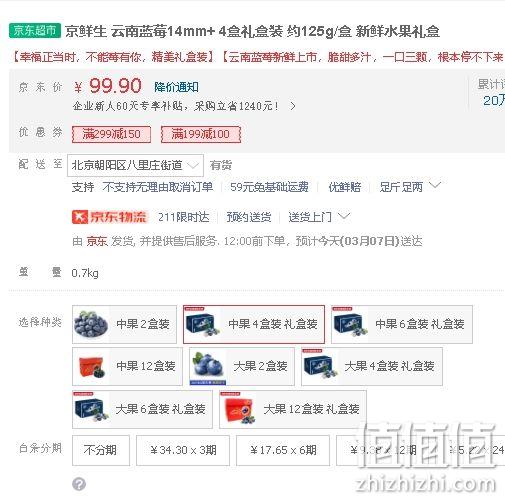This screenshot has height=501, width=505.
Task: Claim the 满199减100 coupon
Action: coord(201,134)
